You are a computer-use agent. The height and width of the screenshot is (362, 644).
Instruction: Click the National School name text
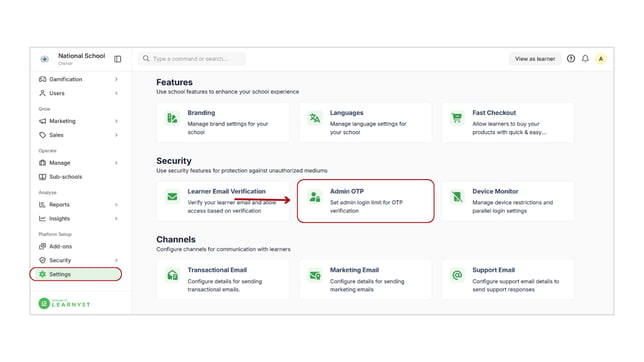pyautogui.click(x=82, y=56)
